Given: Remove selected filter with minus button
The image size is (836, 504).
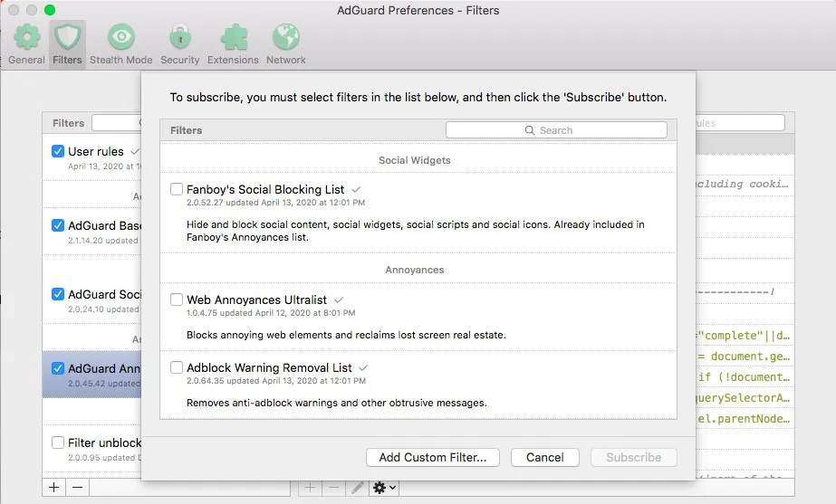Looking at the screenshot, I should [x=77, y=487].
